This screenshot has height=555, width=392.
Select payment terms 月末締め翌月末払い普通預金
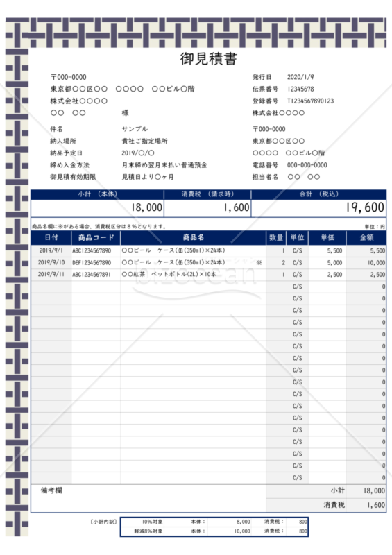pos(164,165)
